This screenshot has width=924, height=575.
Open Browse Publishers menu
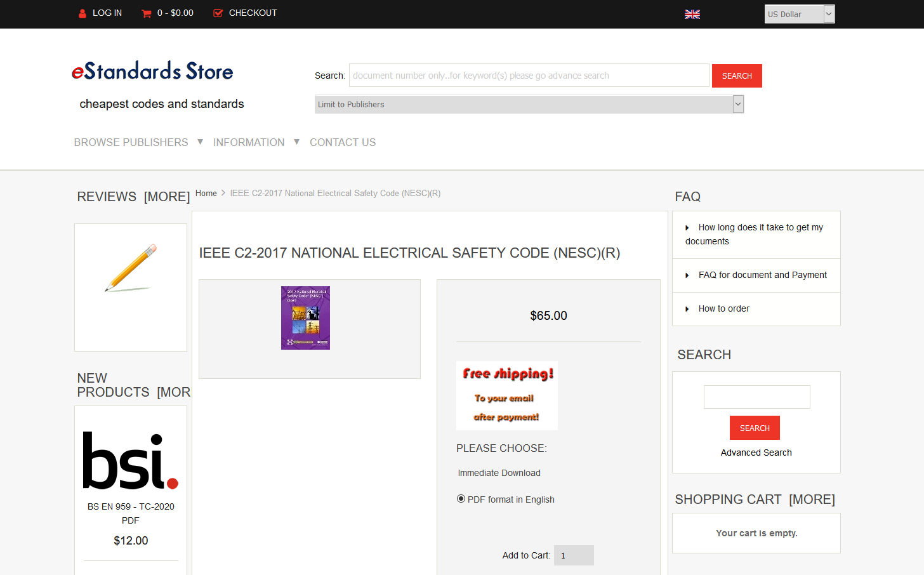pyautogui.click(x=131, y=142)
